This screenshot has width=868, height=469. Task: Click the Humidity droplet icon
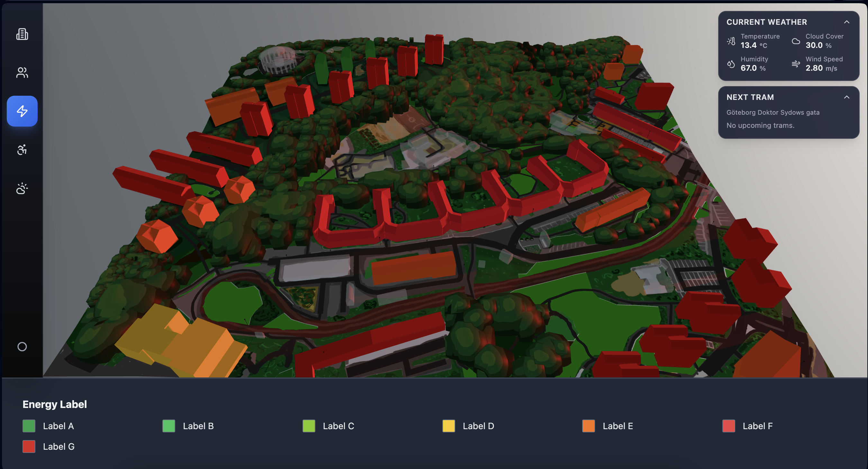point(731,64)
